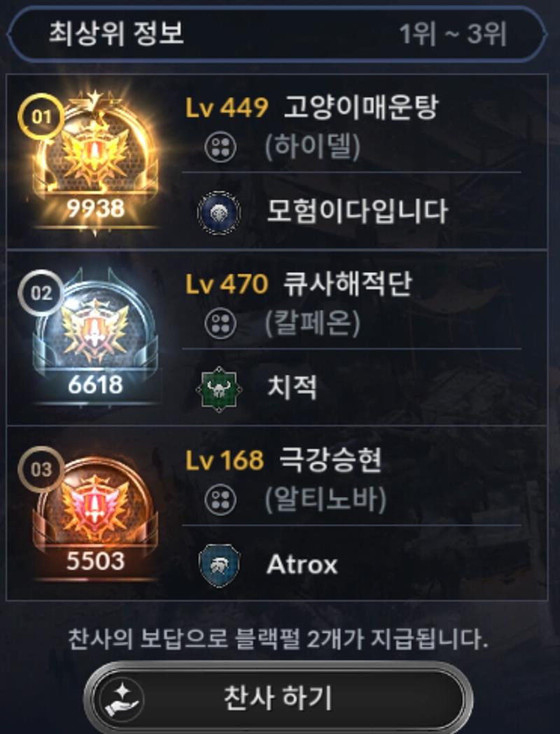Click the 1위 ~ 3위 rank range label
This screenshot has height=734, width=560.
click(452, 34)
